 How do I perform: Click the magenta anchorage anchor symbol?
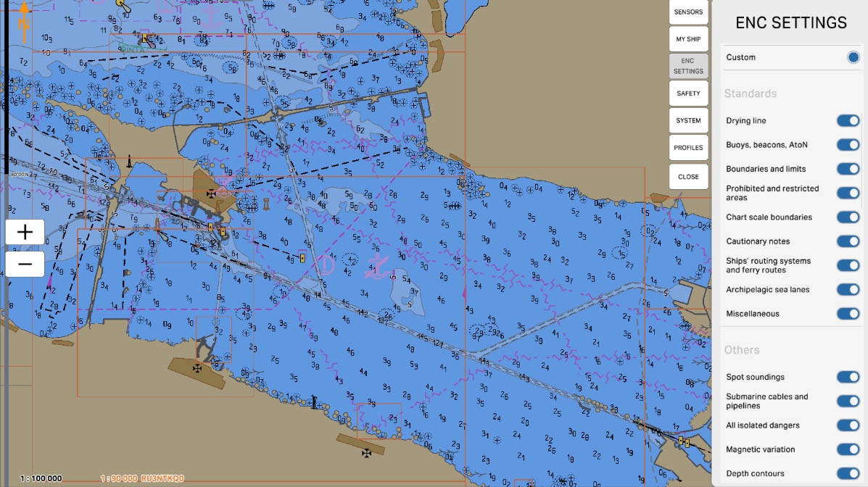click(375, 267)
